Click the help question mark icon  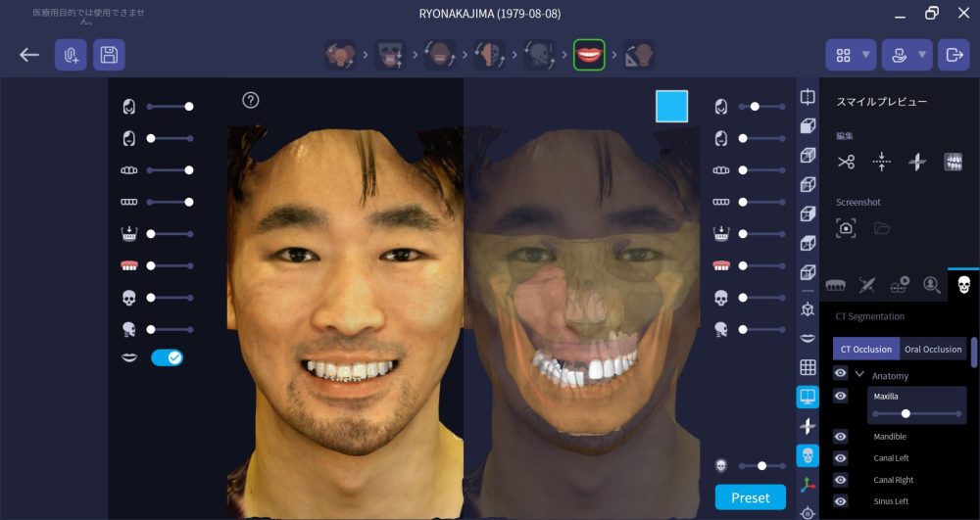coord(250,100)
